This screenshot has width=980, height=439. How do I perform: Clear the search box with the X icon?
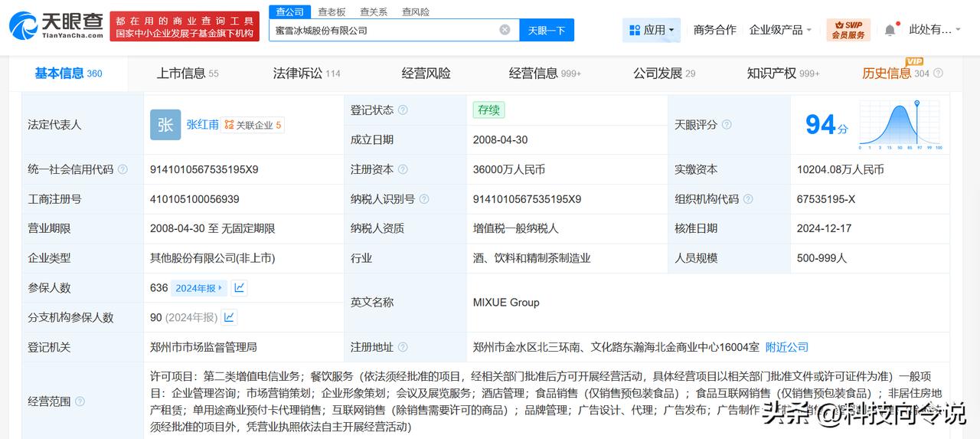pyautogui.click(x=505, y=30)
